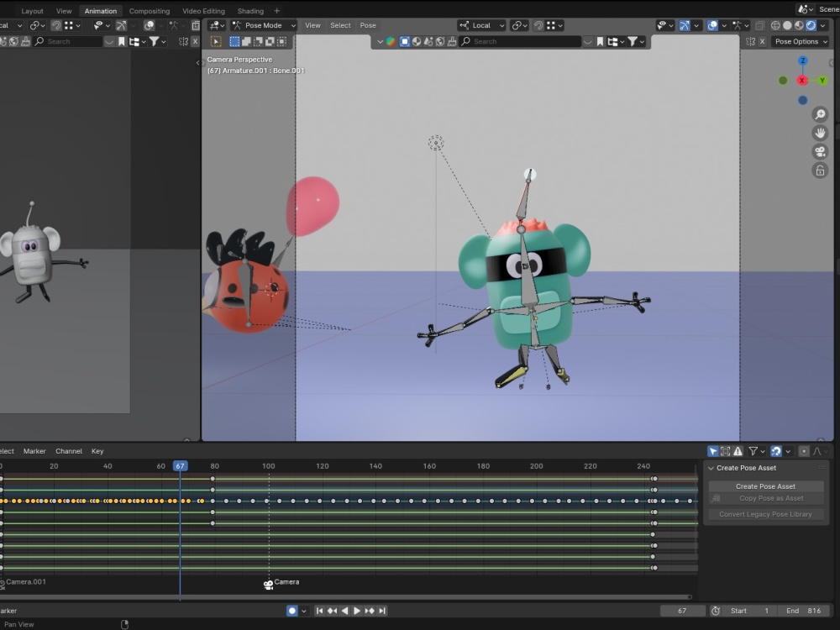Open the object visibility eye dropdown in right viewport
Image resolution: width=840 pixels, height=630 pixels.
point(664,25)
